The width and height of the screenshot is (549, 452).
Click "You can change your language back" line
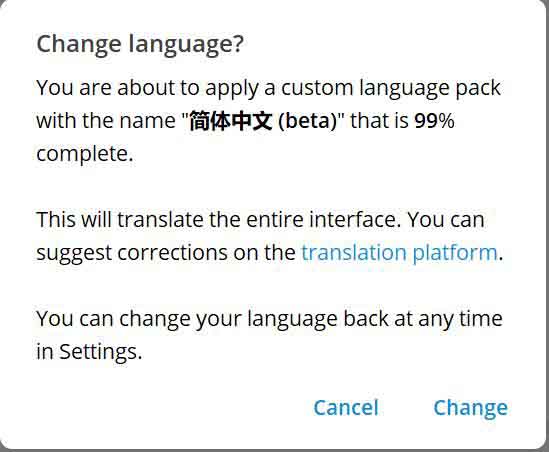pyautogui.click(x=212, y=319)
